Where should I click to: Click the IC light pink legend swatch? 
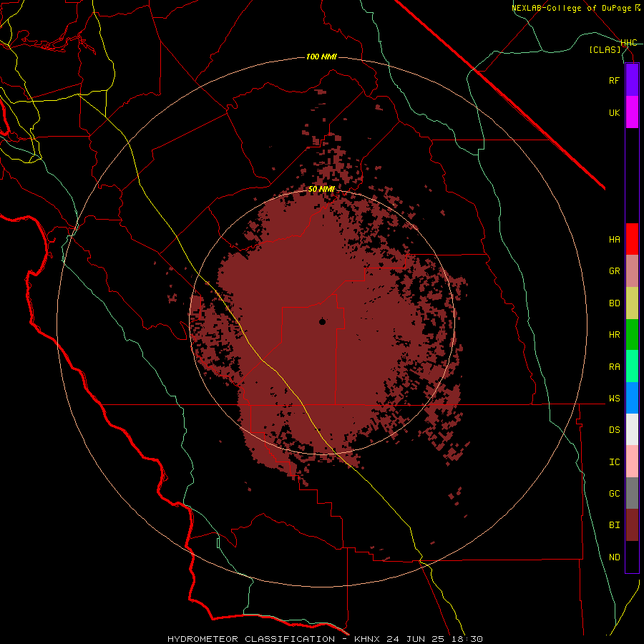(x=632, y=462)
